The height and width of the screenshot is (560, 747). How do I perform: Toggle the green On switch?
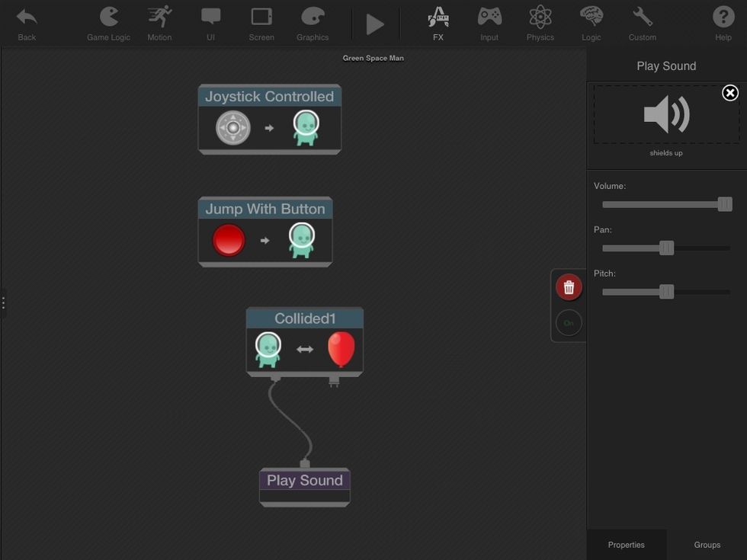click(x=569, y=323)
